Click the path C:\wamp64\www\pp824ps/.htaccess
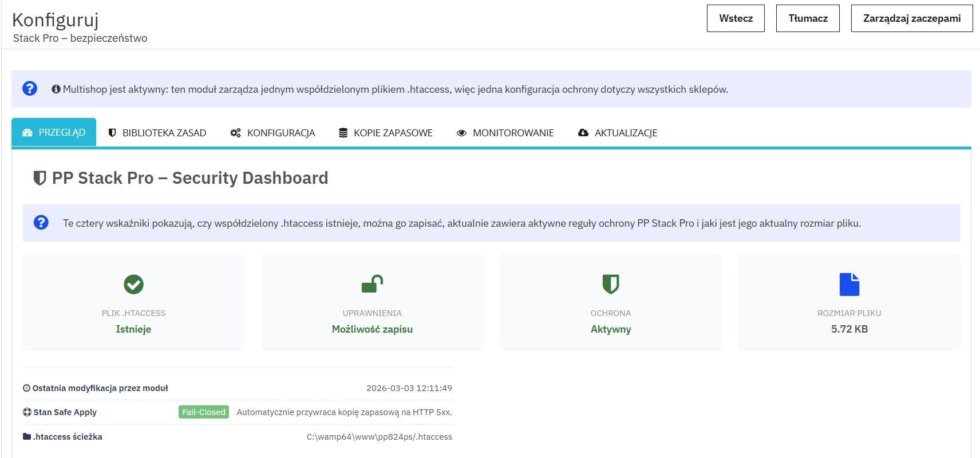Screen dimensions: 980x458 point(380,437)
